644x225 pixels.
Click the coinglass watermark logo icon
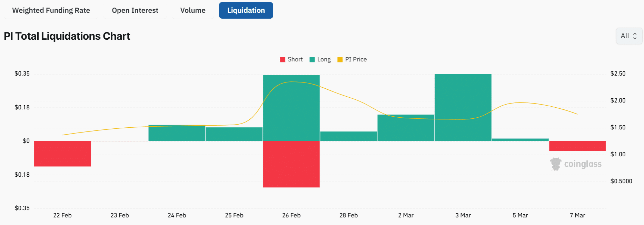point(556,164)
